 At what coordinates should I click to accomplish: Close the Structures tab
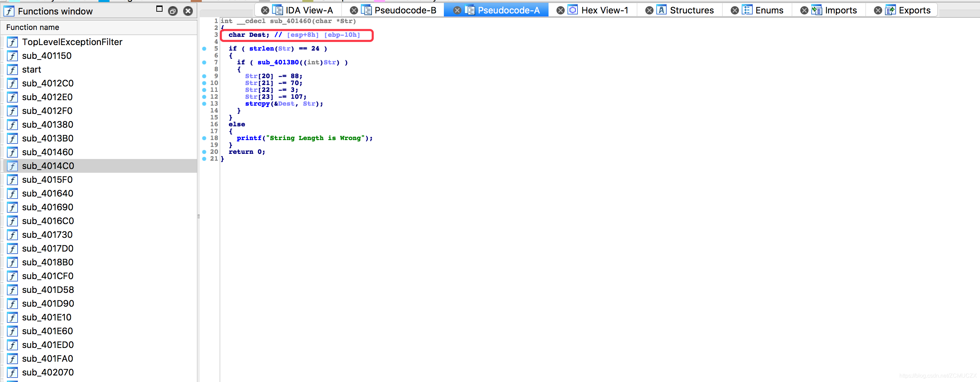[x=649, y=10]
